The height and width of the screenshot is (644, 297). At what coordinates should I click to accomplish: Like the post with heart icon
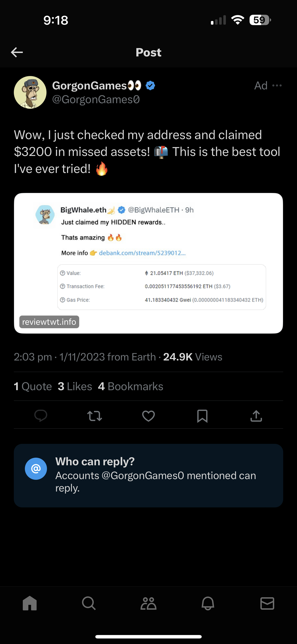point(148,416)
